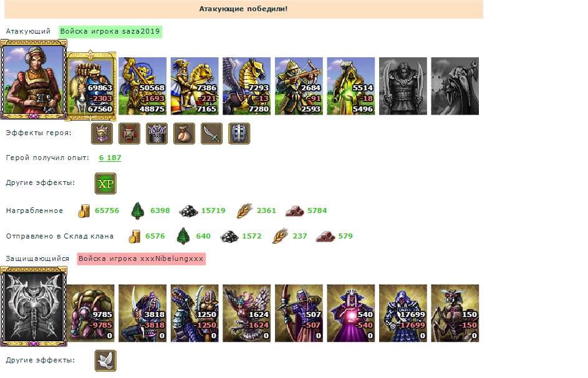Viewport: 588px width, 378px height.
Task: Select the greyed-out dual-blade warrior unit
Action: 403,86
